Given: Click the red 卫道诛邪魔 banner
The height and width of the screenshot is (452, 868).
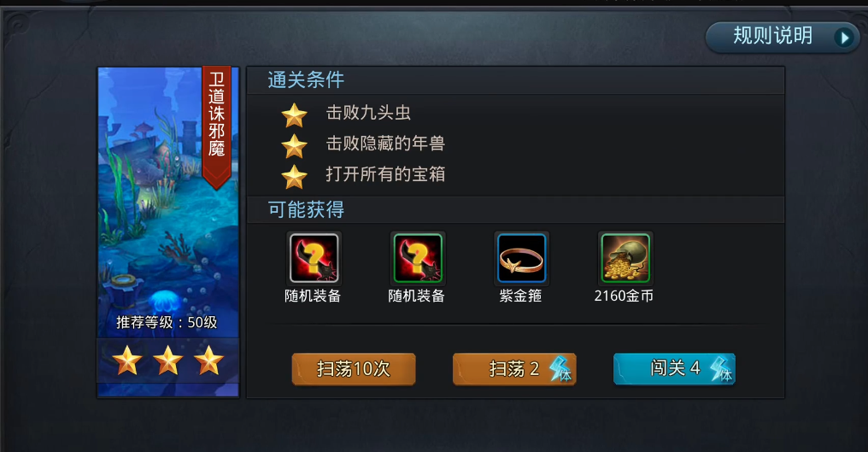Looking at the screenshot, I should click(x=216, y=126).
